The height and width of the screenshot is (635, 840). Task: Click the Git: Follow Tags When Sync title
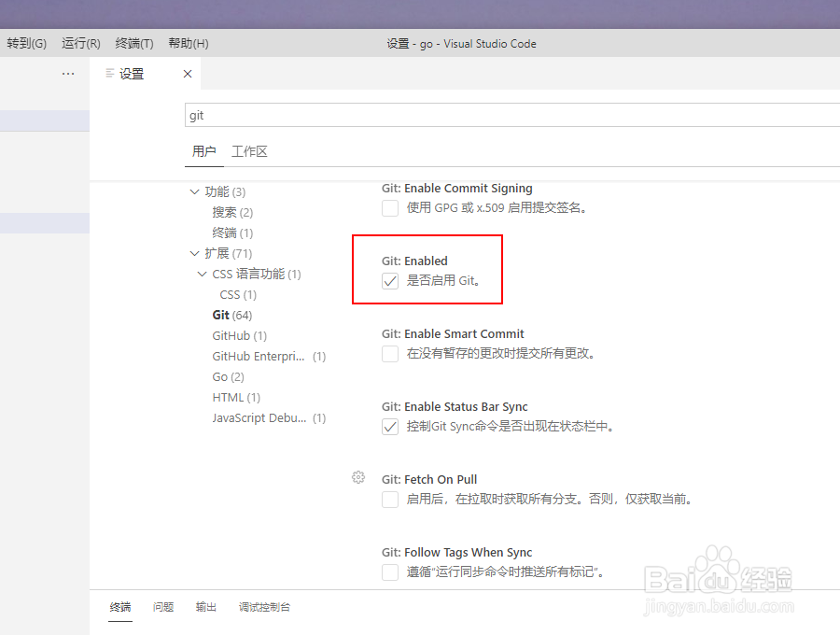[457, 553]
